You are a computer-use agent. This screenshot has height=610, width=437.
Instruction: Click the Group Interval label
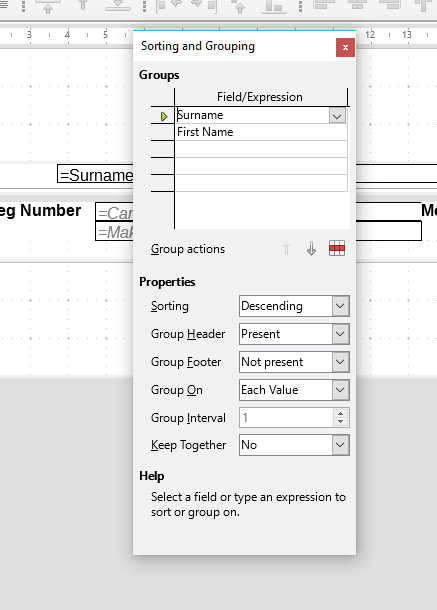tap(188, 418)
